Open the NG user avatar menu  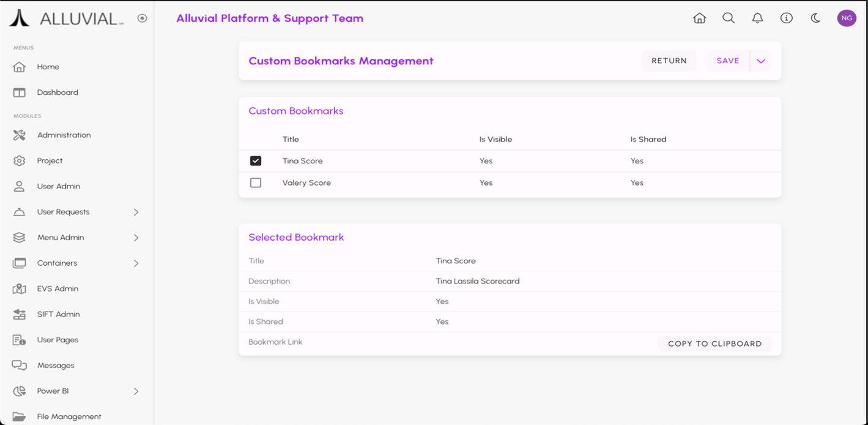click(x=847, y=18)
